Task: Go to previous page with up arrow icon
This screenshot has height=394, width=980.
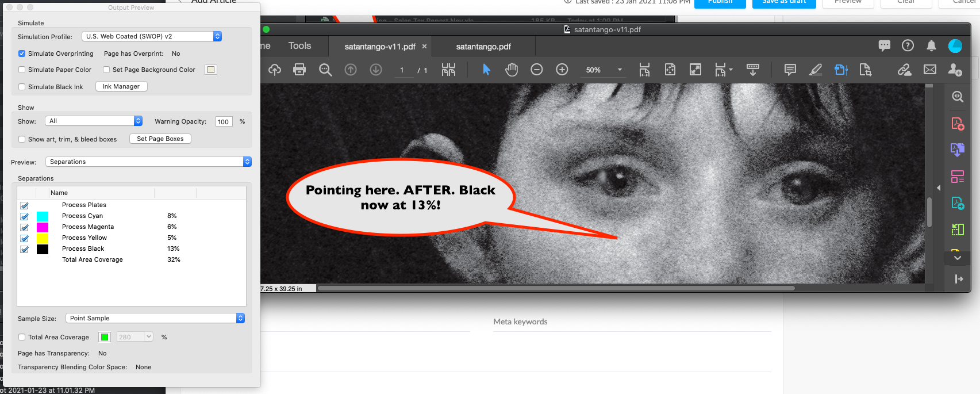Action: pos(351,70)
